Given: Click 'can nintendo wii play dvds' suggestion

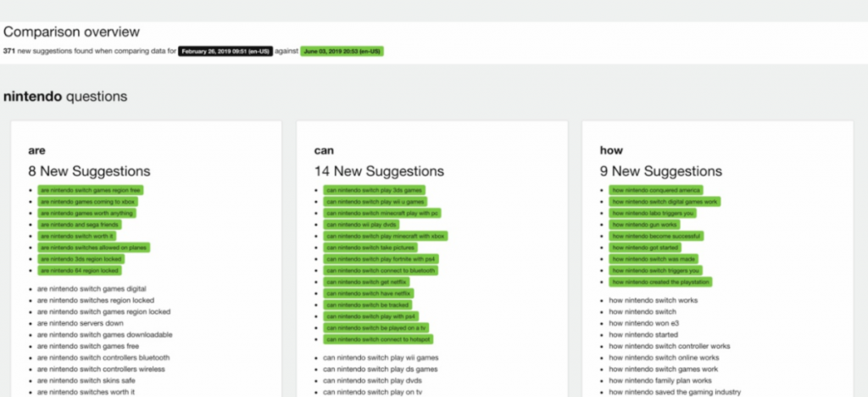Looking at the screenshot, I should coord(361,225).
